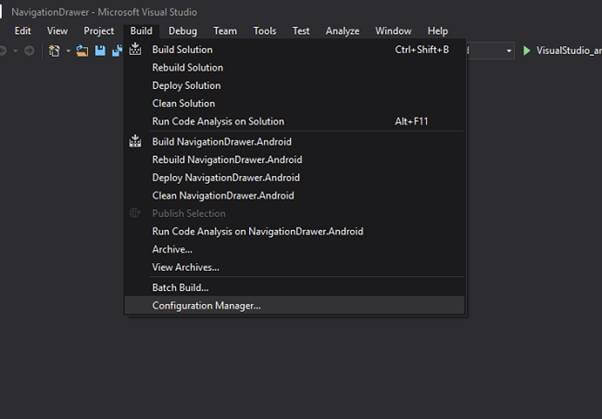Open the Team menu

225,31
